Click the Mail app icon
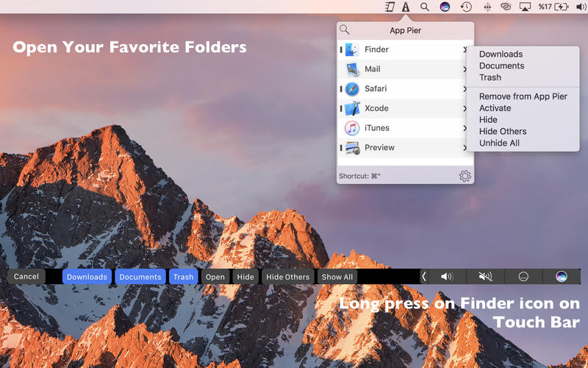Screen dimensions: 588x368 (352, 69)
